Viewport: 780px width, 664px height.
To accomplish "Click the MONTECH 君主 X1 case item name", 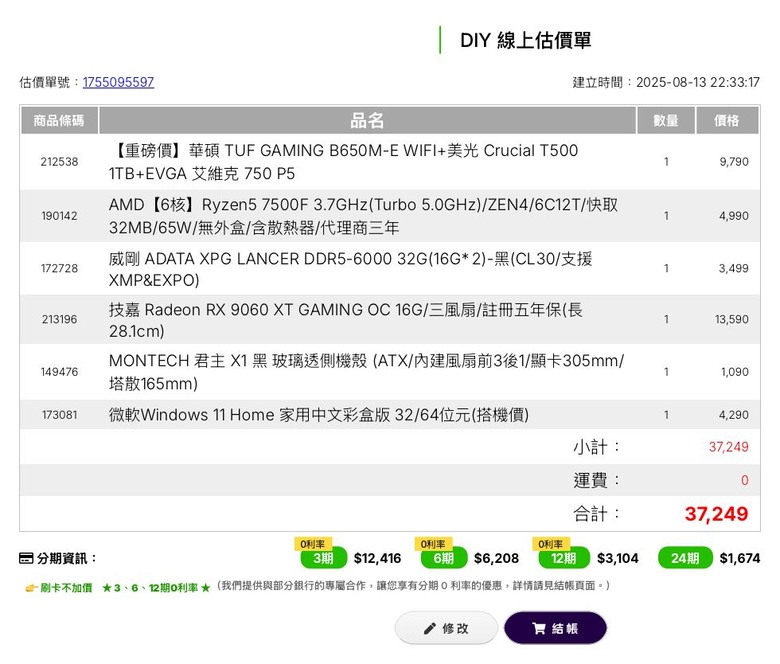I will [x=366, y=372].
